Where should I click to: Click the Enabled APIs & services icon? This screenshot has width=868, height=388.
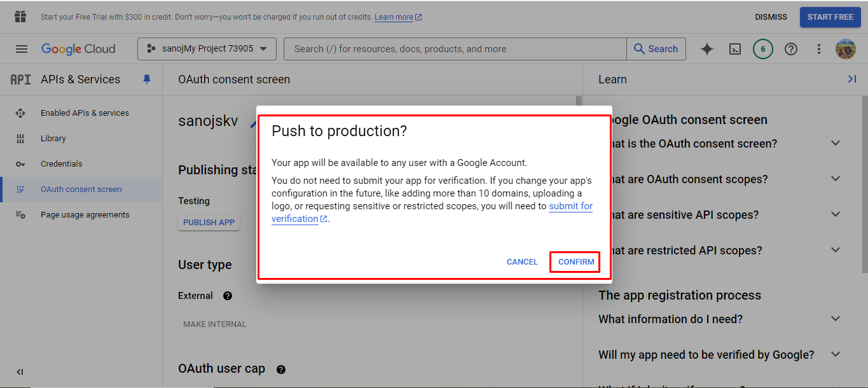20,113
